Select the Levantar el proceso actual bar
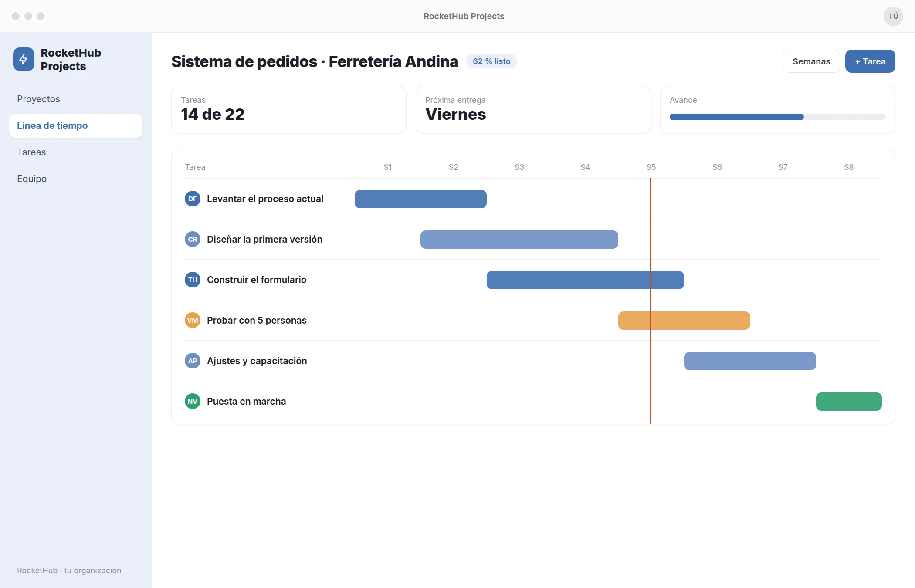915x588 pixels. (420, 199)
